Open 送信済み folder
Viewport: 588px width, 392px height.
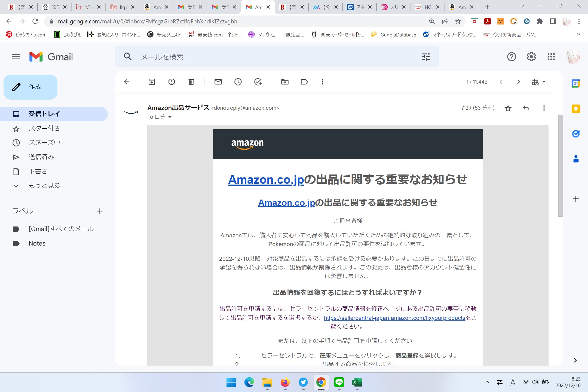[54, 157]
